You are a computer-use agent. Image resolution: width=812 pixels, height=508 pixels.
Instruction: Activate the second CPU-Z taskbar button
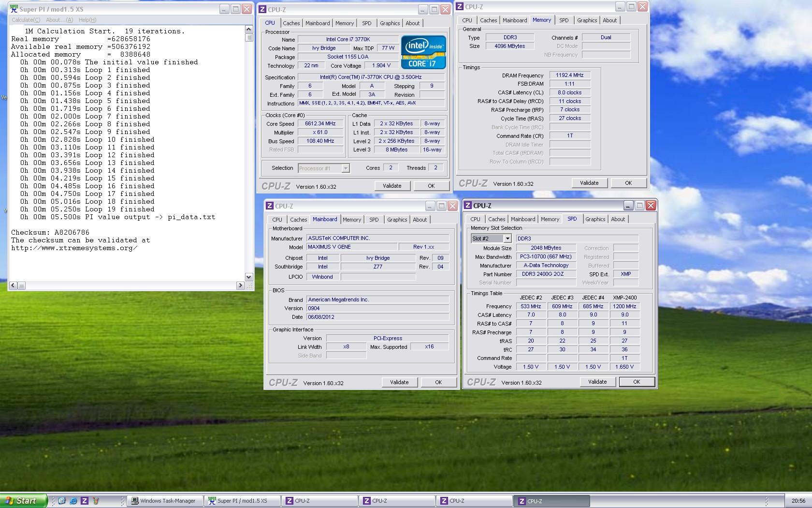[x=397, y=501]
